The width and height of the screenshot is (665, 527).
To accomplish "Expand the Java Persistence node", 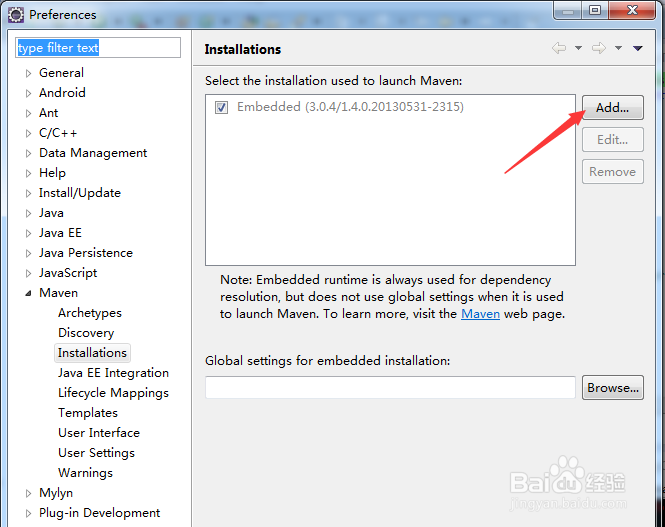I will tap(28, 253).
